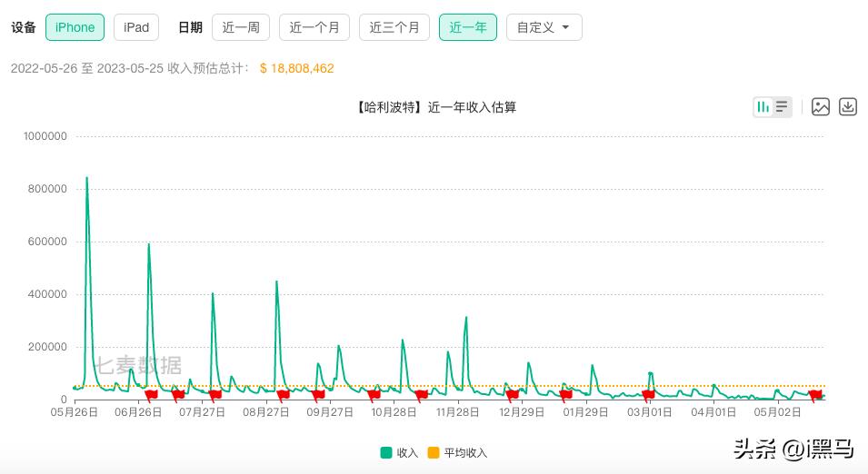Click the red flag nearest 09月27日
The width and height of the screenshot is (868, 474).
click(318, 396)
